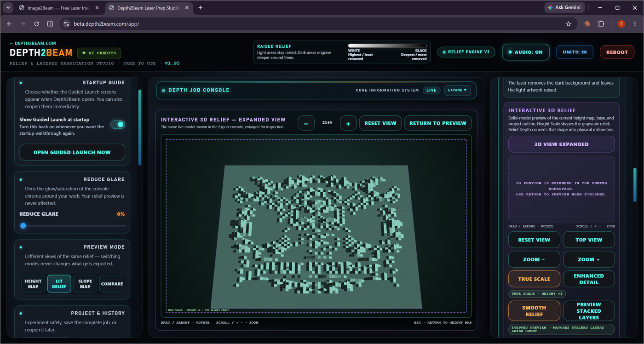Click RESET VIEW next to Return to Preview

tap(380, 123)
